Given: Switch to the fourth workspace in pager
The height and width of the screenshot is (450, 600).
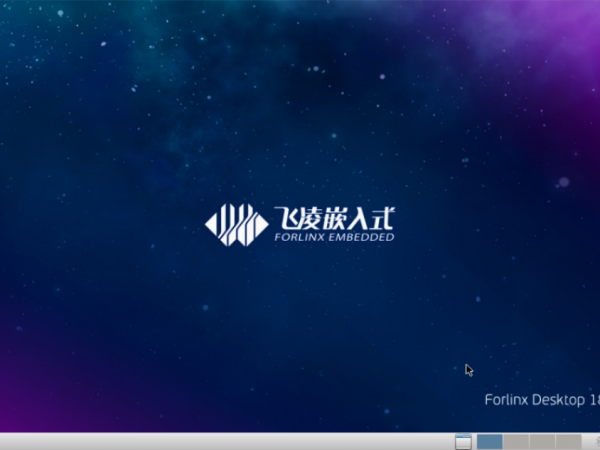Looking at the screenshot, I should point(568,441).
